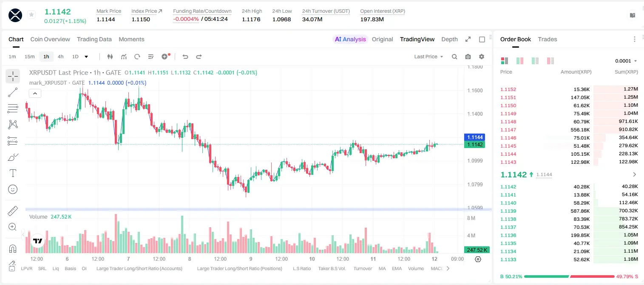The width and height of the screenshot is (644, 285).
Task: Show only sell orders in order book
Action: point(550,61)
